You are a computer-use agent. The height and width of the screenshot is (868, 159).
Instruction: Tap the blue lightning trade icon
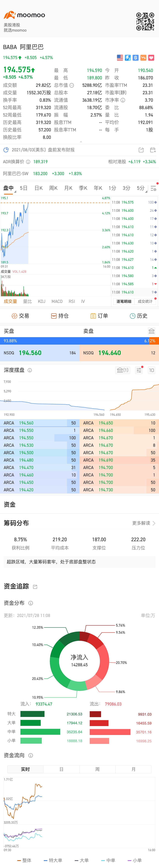click(128, 58)
